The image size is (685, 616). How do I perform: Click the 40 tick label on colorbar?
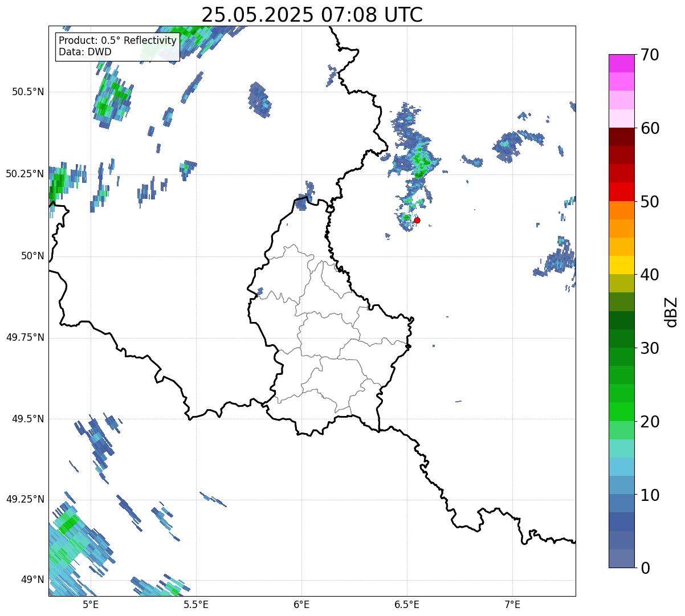649,275
